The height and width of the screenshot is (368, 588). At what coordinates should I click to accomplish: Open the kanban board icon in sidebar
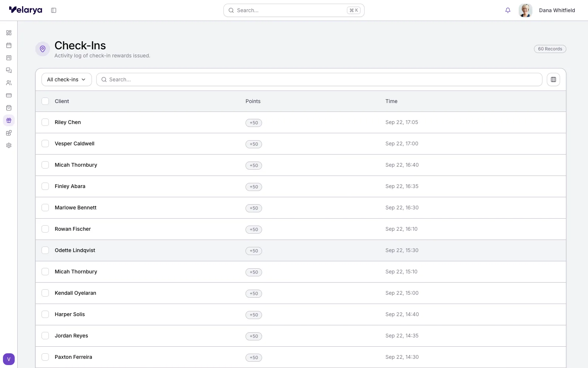(9, 58)
